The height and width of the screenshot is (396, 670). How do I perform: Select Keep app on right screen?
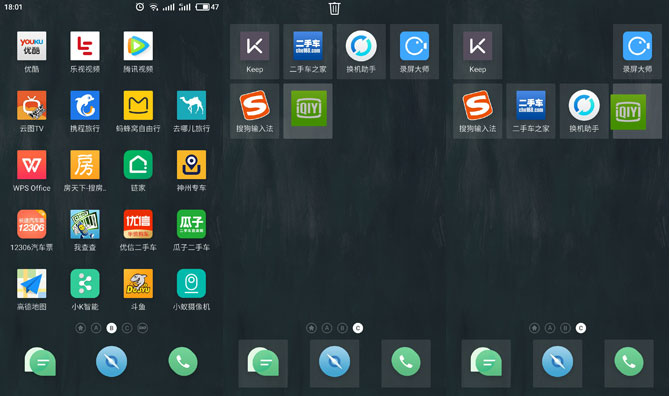coord(478,51)
